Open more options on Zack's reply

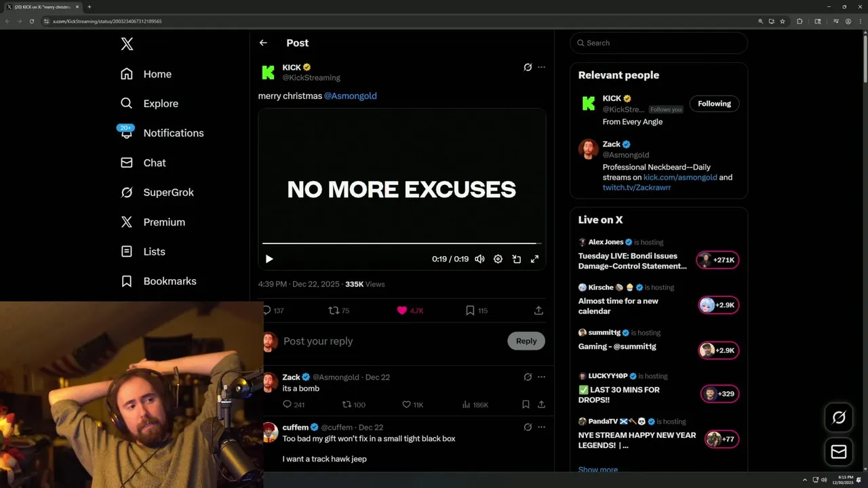(541, 377)
